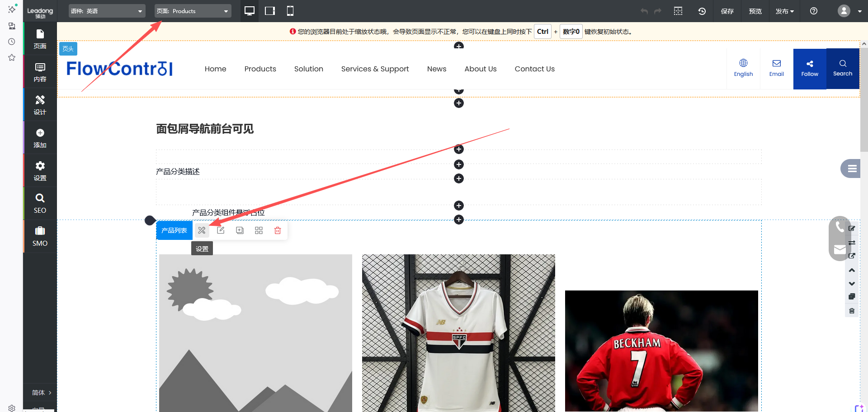Image resolution: width=868 pixels, height=412 pixels.
Task: Open the 语种 language dropdown
Action: tap(107, 11)
